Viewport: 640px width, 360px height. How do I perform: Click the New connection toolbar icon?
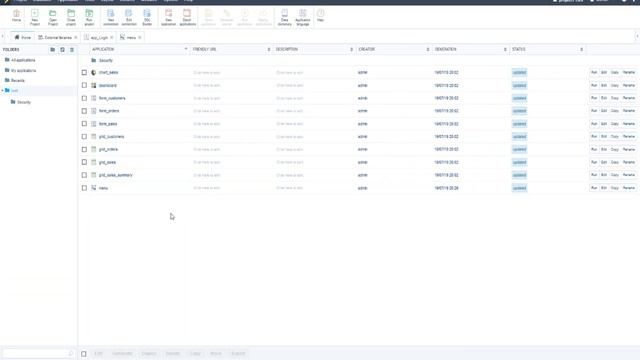(x=111, y=17)
